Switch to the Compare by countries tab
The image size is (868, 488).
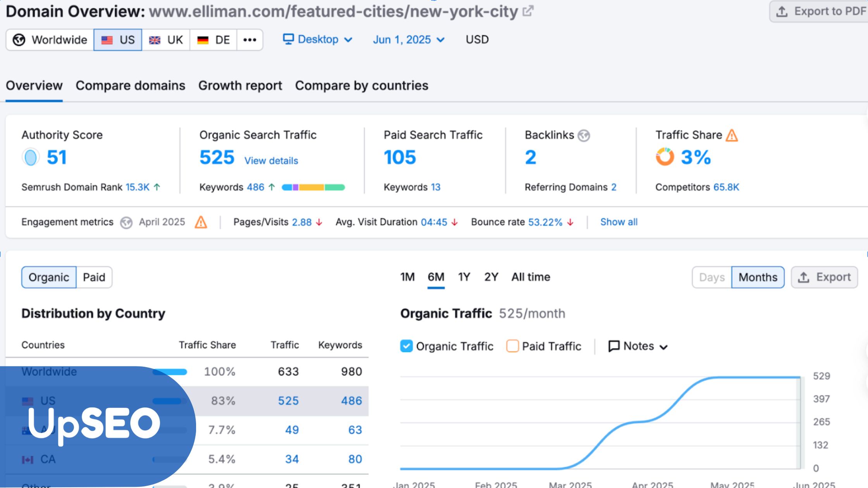tap(362, 86)
